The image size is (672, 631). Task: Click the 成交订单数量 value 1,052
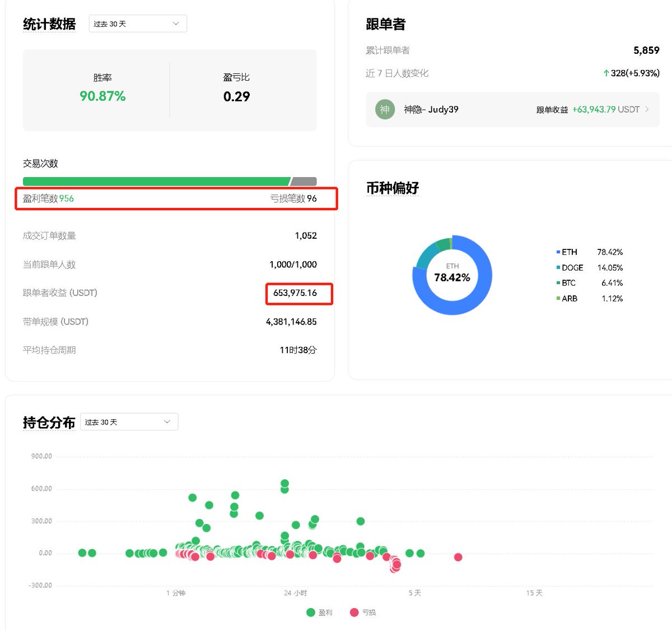[306, 236]
